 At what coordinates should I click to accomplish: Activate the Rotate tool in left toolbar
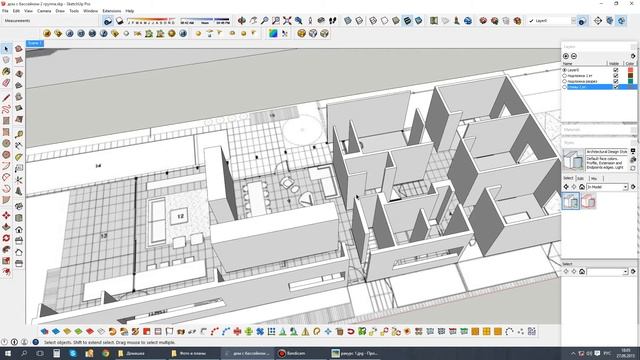click(6, 238)
